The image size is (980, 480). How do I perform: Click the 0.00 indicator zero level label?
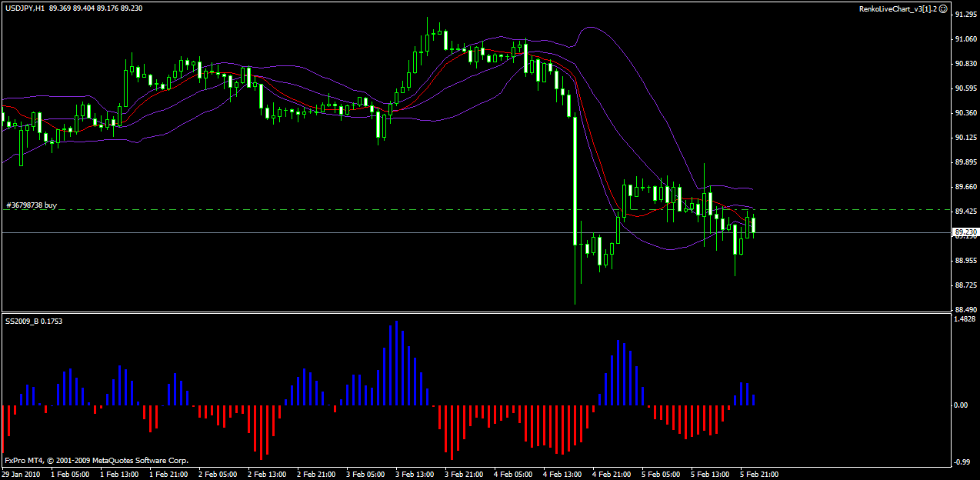(x=961, y=405)
